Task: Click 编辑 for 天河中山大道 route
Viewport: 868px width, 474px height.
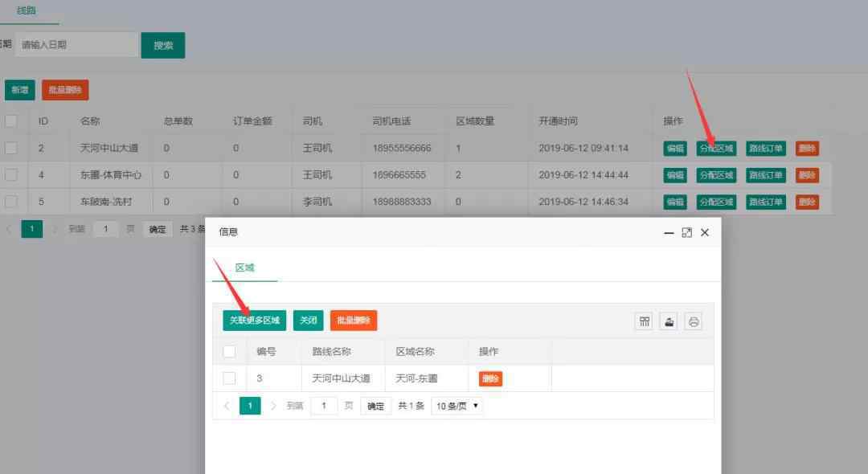Action: (x=675, y=149)
